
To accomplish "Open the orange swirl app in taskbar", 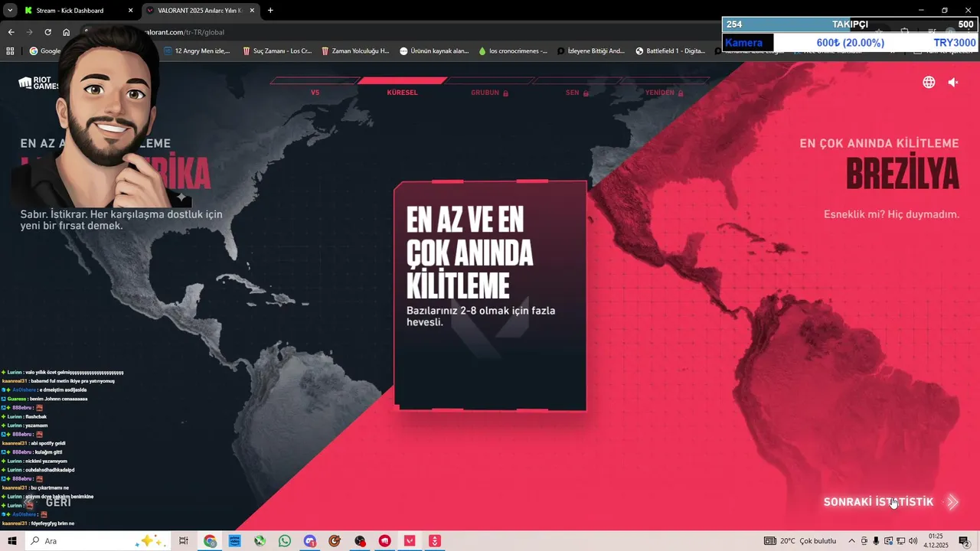I will pos(335,541).
